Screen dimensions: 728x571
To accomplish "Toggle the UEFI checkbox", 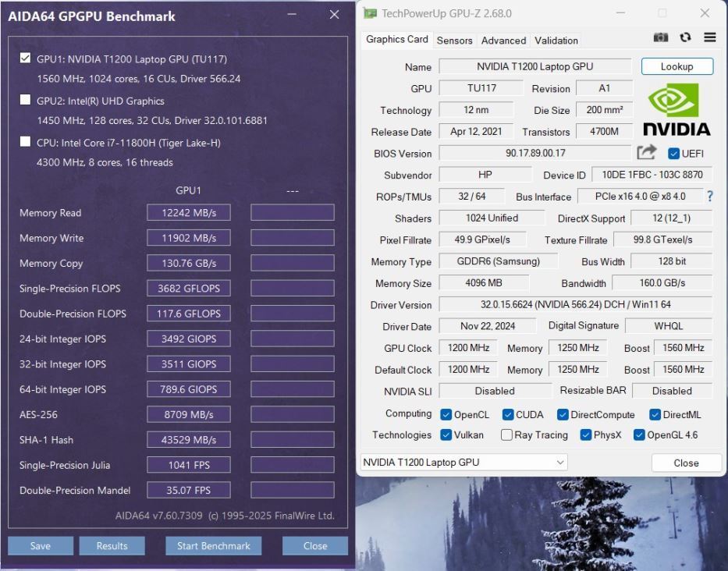I will click(674, 154).
